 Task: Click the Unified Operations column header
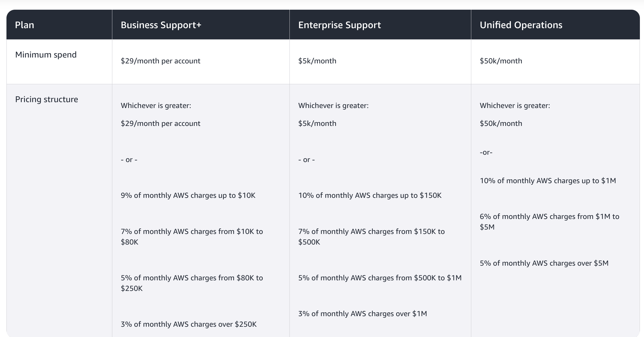pos(521,25)
